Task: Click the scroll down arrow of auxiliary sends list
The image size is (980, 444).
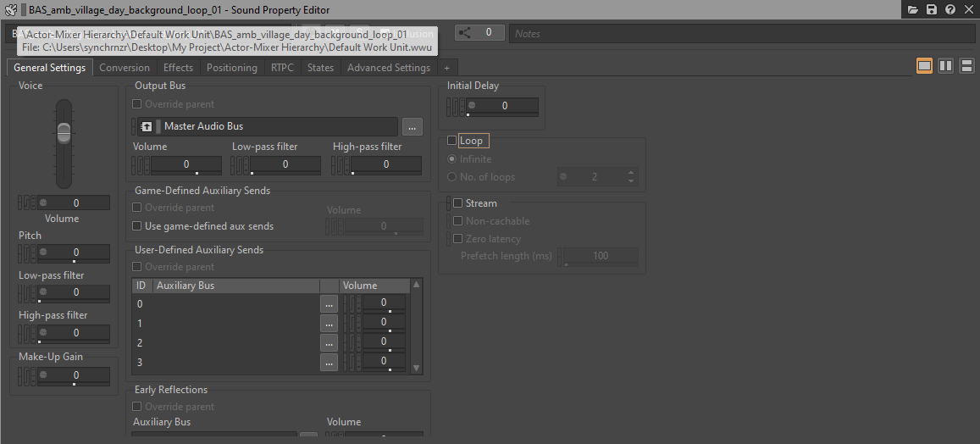Action: tap(416, 369)
